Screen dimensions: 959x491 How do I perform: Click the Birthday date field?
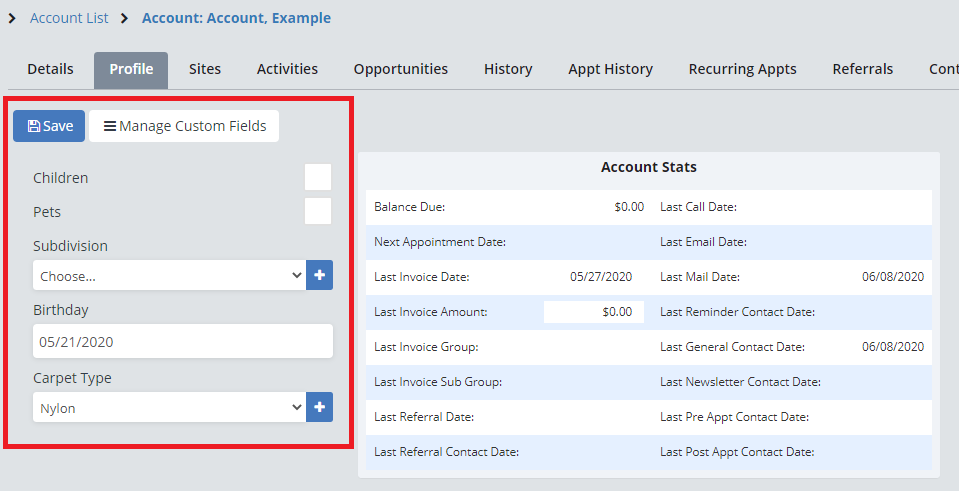tap(182, 341)
